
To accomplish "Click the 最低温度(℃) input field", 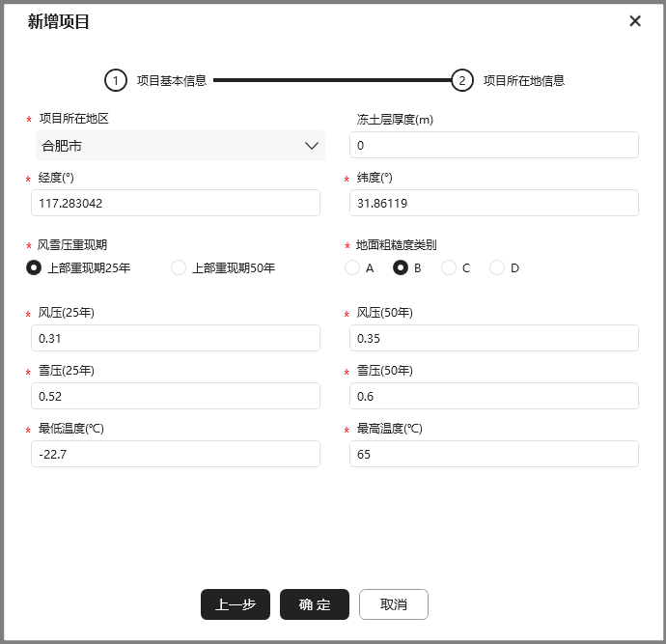I will 175,454.
